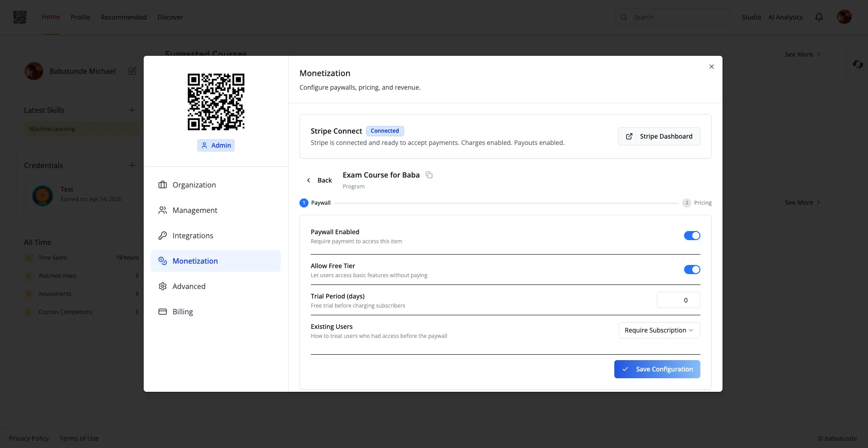This screenshot has height=448, width=868.
Task: Expand Suggested Courses via See More
Action: coord(803,54)
